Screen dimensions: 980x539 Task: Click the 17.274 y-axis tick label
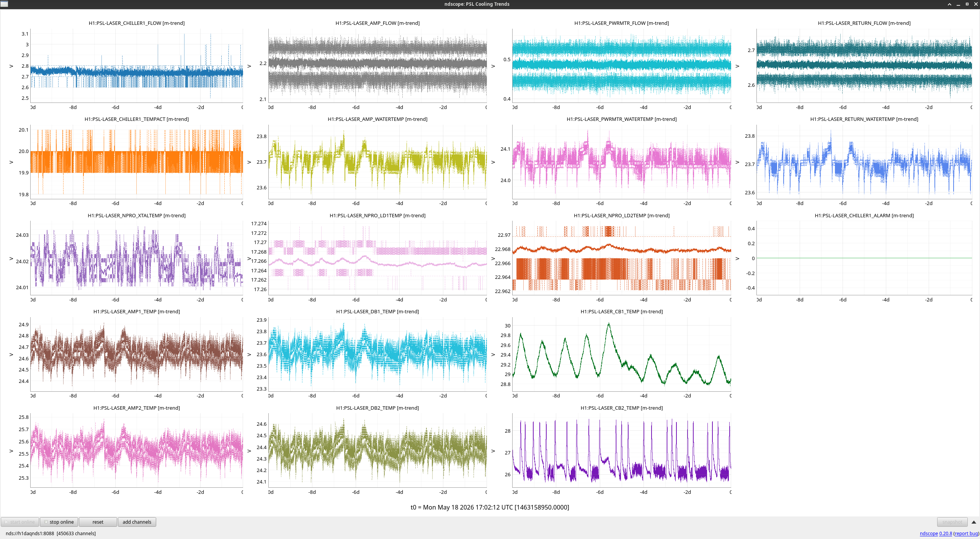click(x=259, y=224)
